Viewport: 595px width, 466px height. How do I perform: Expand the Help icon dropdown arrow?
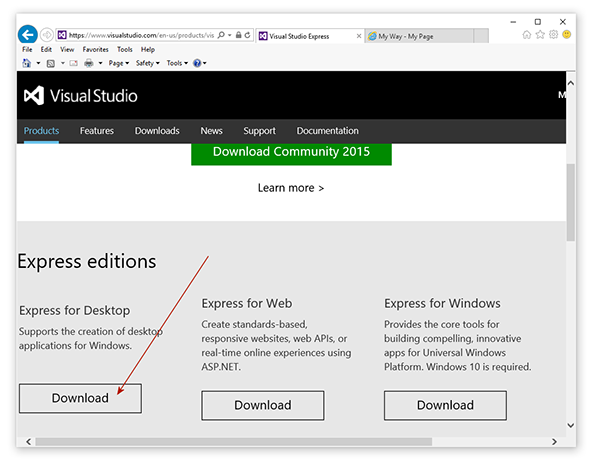coord(205,63)
